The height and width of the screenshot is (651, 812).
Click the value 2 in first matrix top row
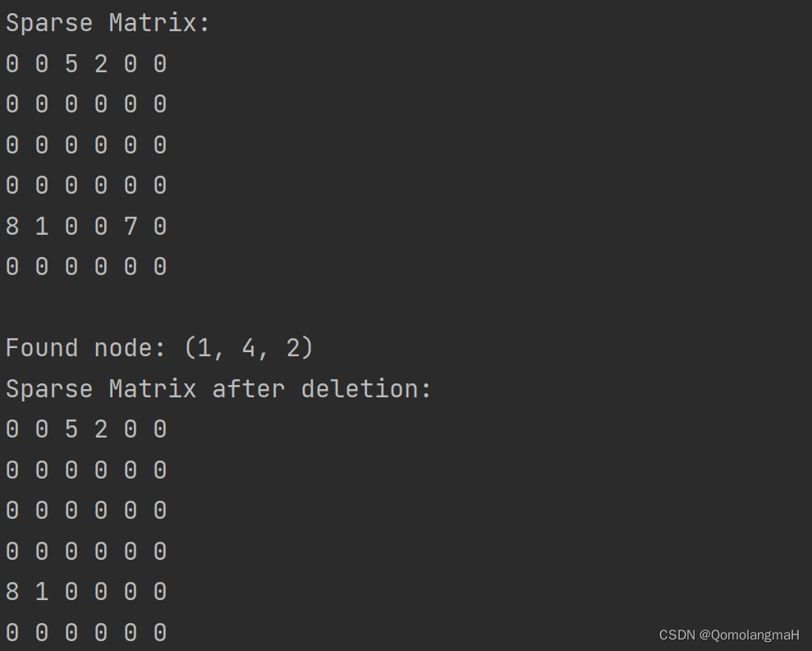tap(101, 64)
